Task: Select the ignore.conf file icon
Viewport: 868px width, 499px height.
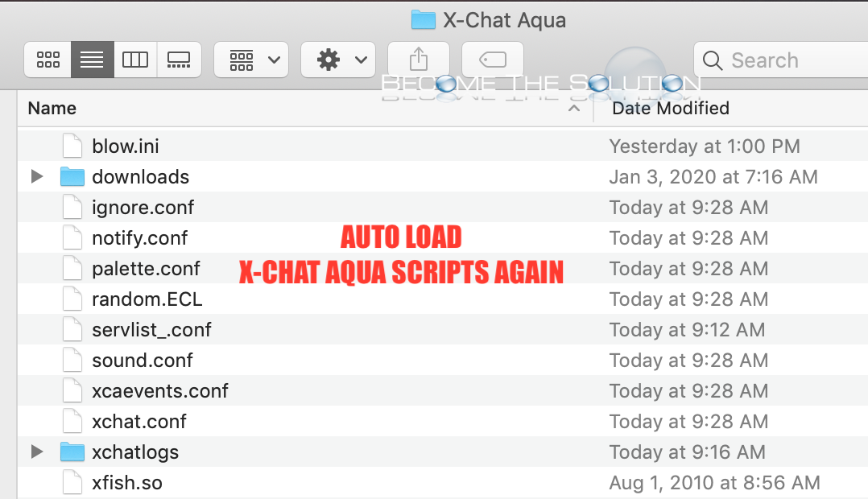Action: [x=72, y=207]
